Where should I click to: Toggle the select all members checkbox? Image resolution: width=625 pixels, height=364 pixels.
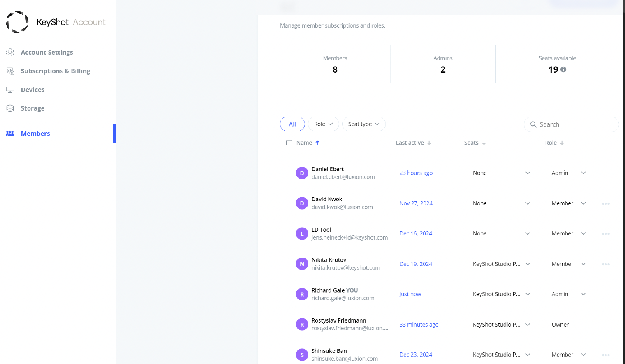pos(289,143)
